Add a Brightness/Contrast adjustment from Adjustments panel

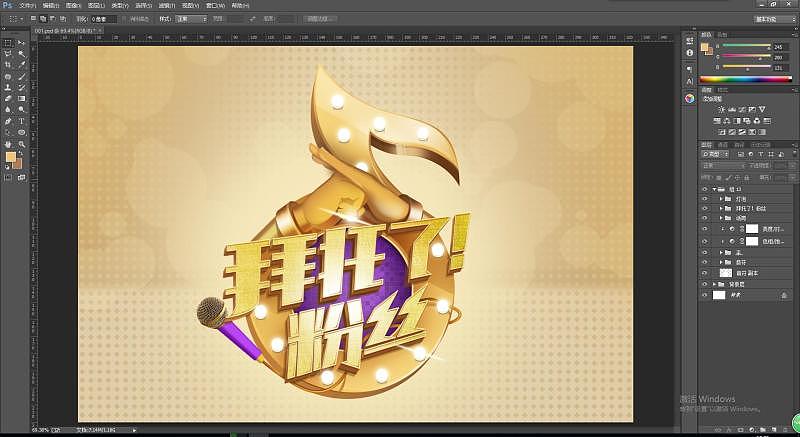722,110
